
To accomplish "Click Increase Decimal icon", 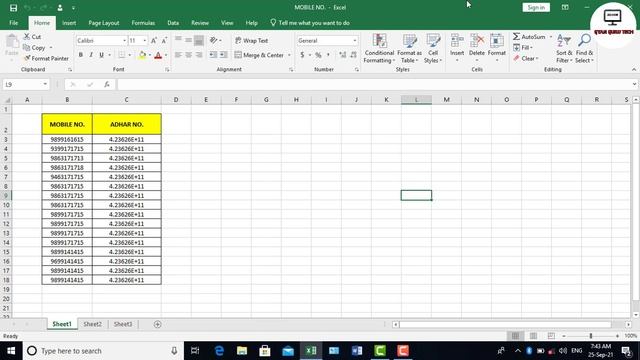I will 342,55.
